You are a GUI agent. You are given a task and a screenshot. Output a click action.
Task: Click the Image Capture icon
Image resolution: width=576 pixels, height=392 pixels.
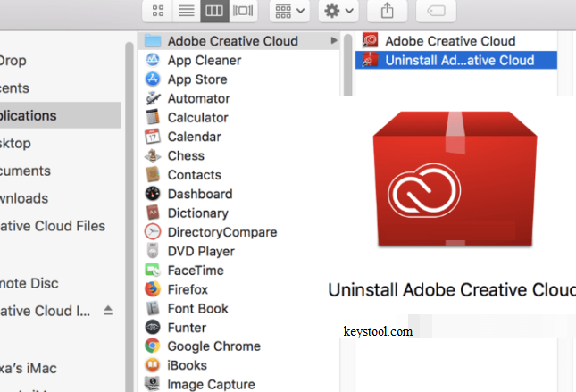pos(153,384)
